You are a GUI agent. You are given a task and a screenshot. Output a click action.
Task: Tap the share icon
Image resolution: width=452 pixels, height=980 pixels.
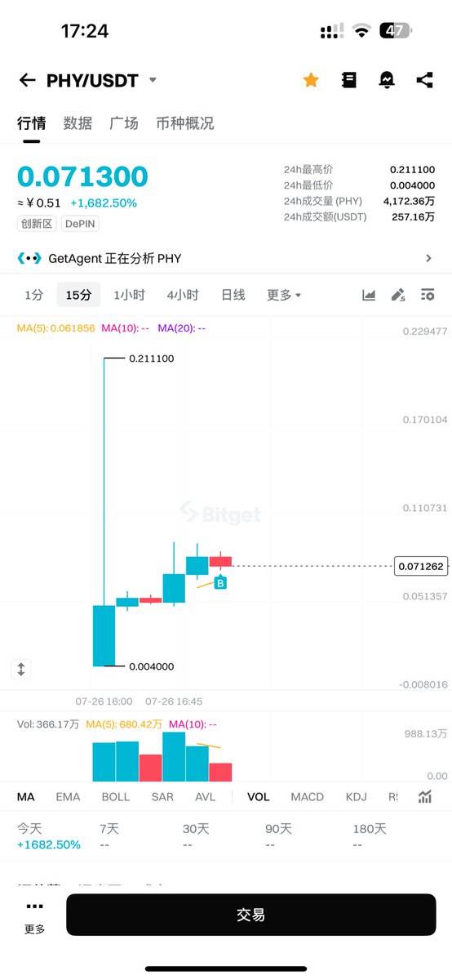(x=424, y=80)
